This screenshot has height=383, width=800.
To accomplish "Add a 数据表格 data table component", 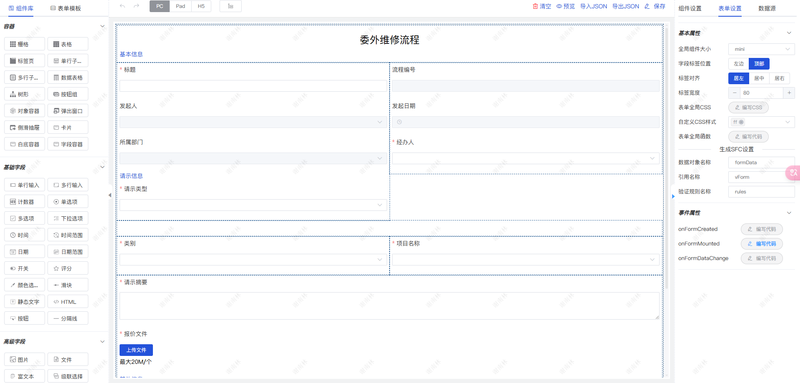I will pos(68,77).
